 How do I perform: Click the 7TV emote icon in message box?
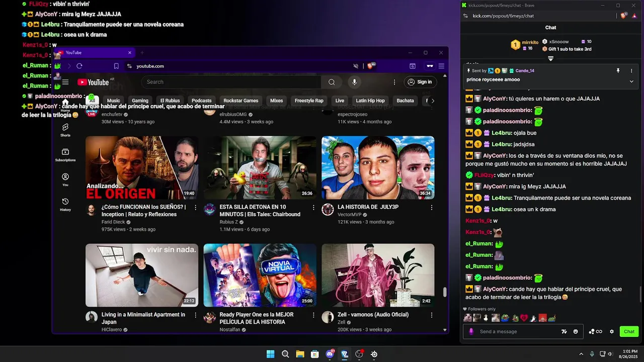[565, 331]
